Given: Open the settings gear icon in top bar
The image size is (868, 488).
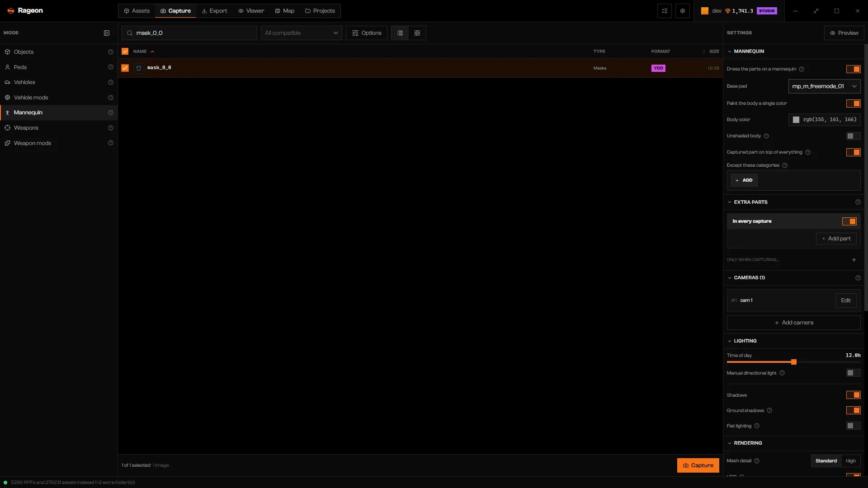Looking at the screenshot, I should (x=683, y=11).
